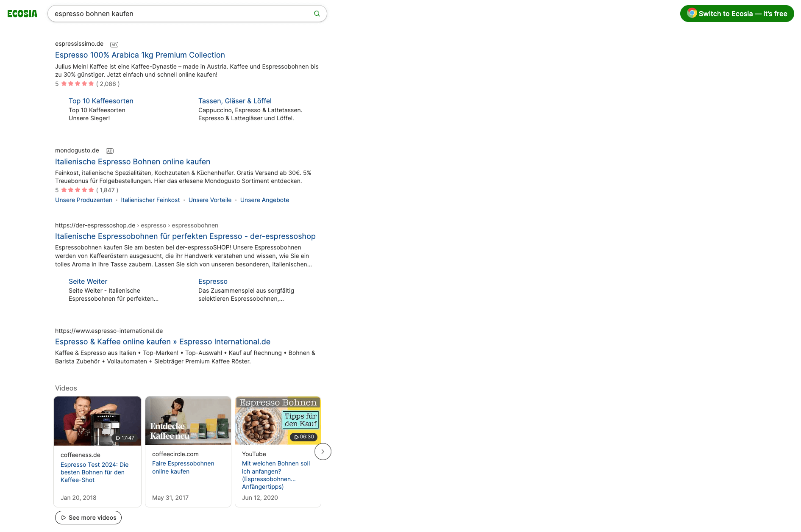Screen dimensions: 801x532
Task: Click the play icon inside See more videos
Action: pyautogui.click(x=64, y=517)
